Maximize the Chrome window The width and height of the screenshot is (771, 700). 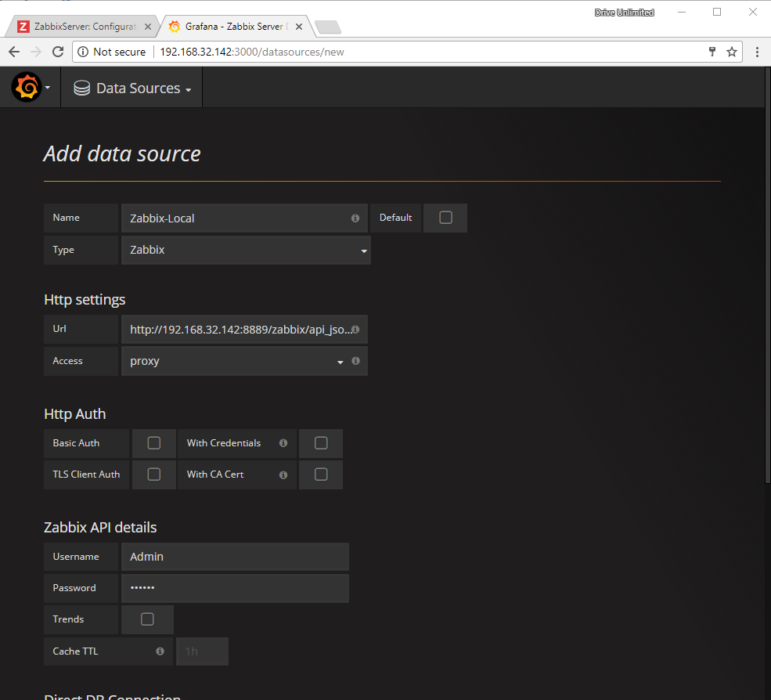pos(717,13)
